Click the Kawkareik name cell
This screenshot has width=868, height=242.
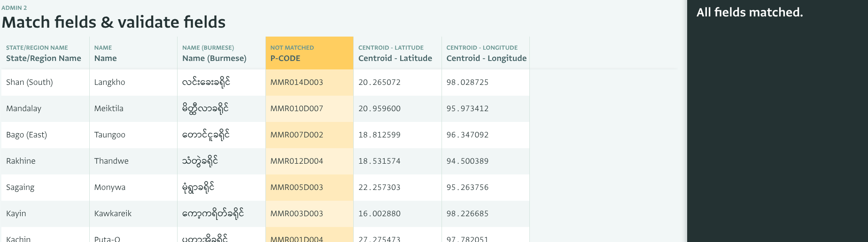(x=113, y=214)
